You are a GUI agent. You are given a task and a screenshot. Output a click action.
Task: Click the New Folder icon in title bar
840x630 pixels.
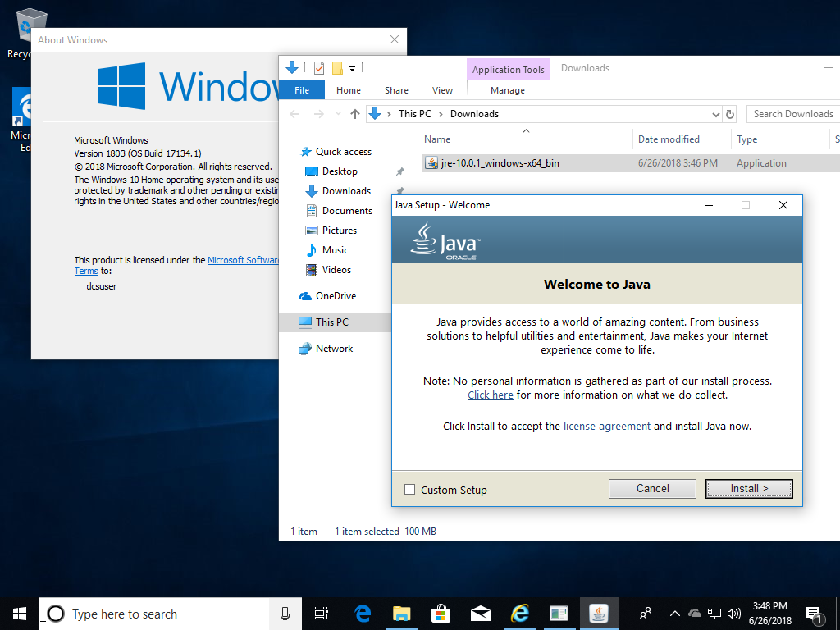(337, 68)
